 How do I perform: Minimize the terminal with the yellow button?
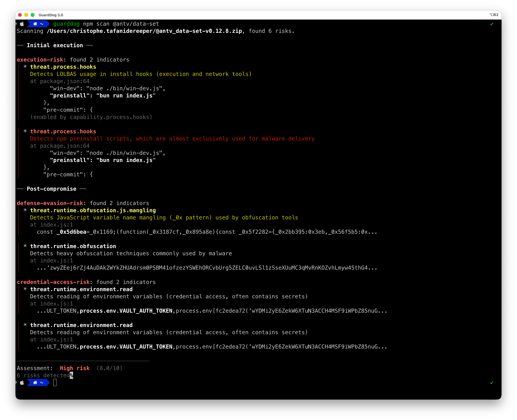click(26, 15)
